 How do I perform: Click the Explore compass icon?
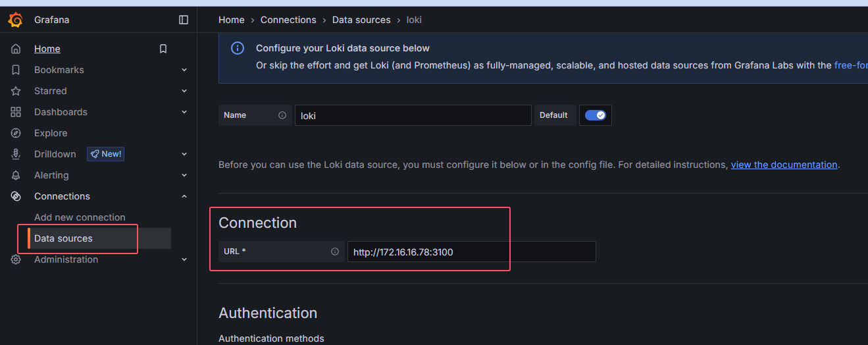coord(16,133)
